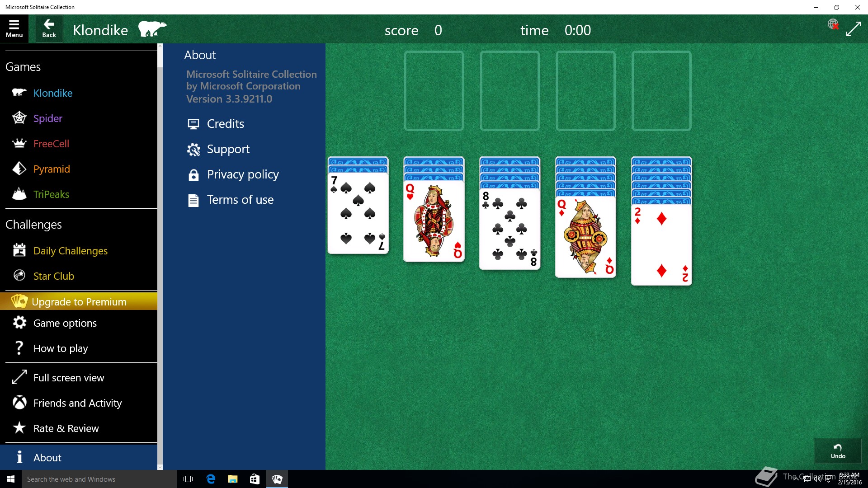Select the queen of diamonds card
This screenshot has height=488, width=868.
[x=586, y=237]
